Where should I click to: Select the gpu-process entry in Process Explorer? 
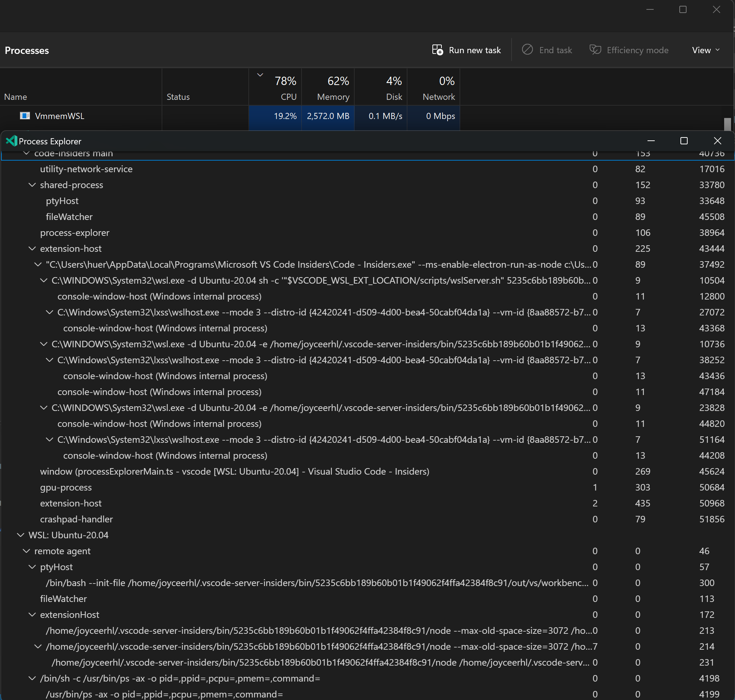tap(66, 487)
